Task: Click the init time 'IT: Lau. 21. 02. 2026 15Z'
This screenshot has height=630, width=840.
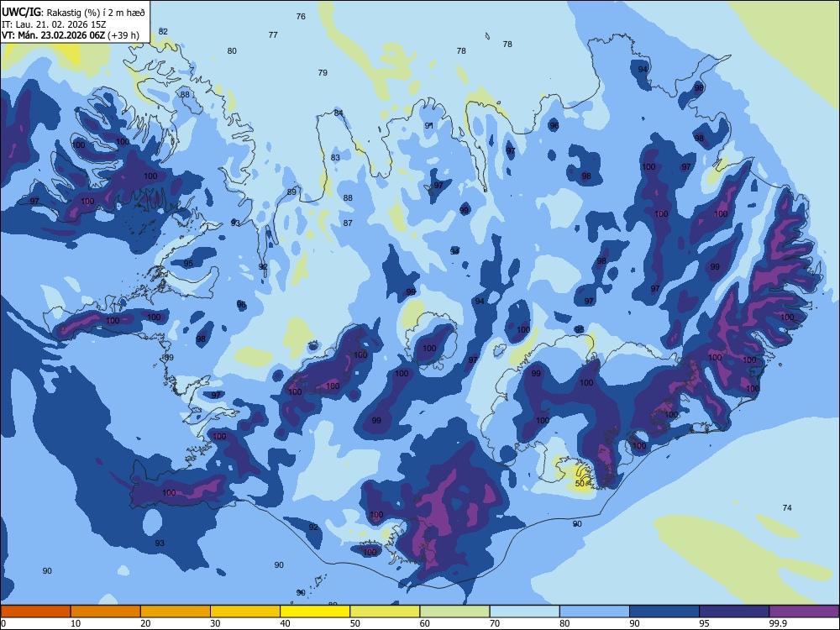Action: click(54, 24)
